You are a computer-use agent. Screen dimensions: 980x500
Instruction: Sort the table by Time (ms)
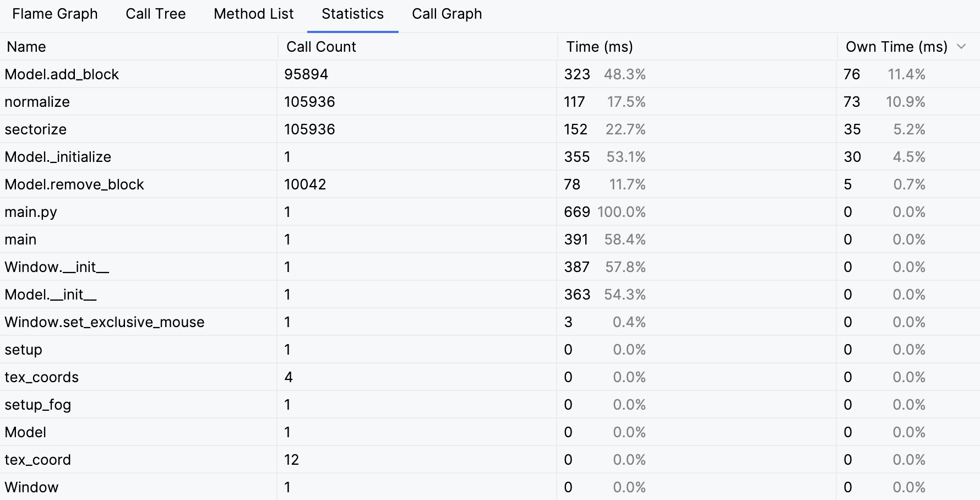599,46
